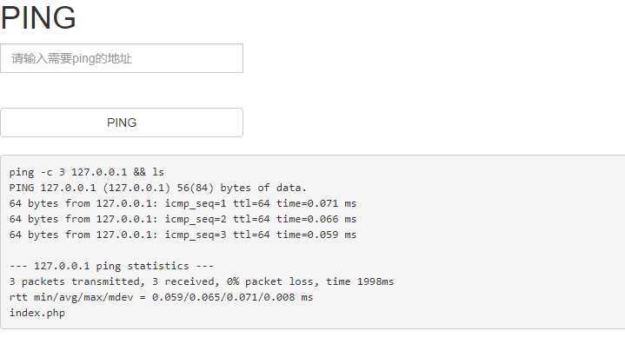625x364 pixels.
Task: Click the 'rtt min/avg/max/mdev' label
Action: [x=71, y=297]
